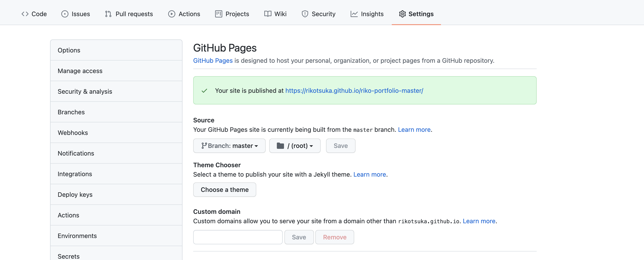Viewport: 644px width, 260px height.
Task: Open the published site URL link
Action: [354, 90]
